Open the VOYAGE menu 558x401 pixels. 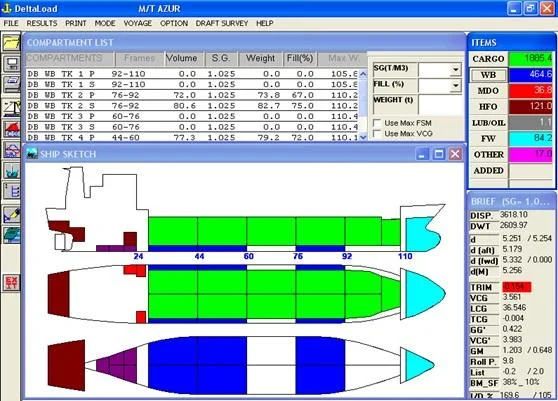[x=138, y=23]
